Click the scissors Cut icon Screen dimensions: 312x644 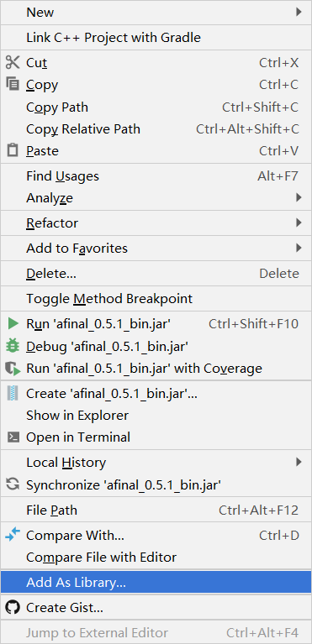coord(13,62)
